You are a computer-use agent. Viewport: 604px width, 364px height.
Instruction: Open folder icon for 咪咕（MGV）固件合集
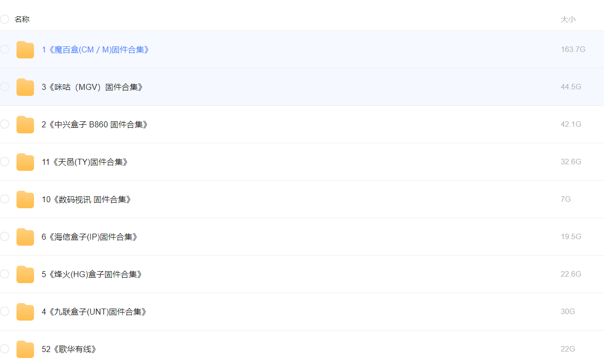pos(25,87)
